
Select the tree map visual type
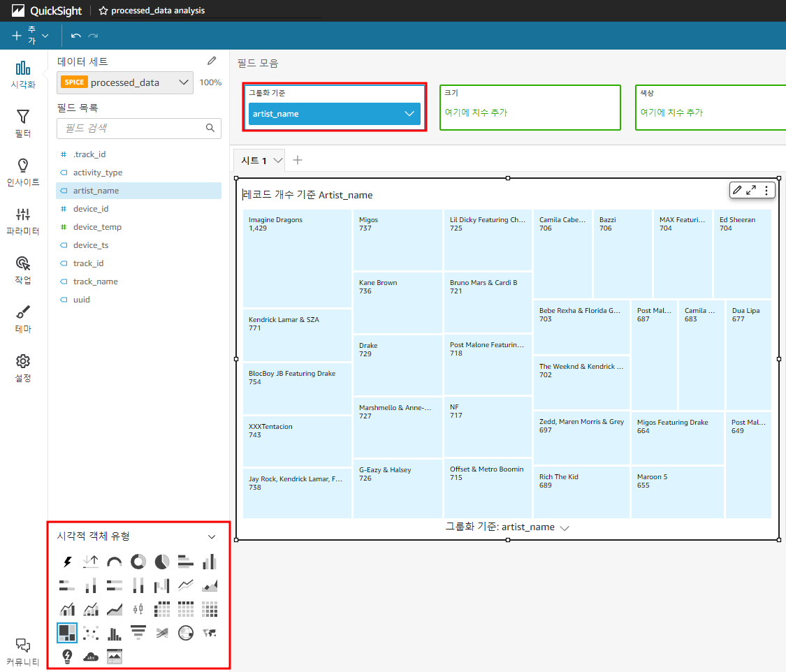[x=67, y=633]
